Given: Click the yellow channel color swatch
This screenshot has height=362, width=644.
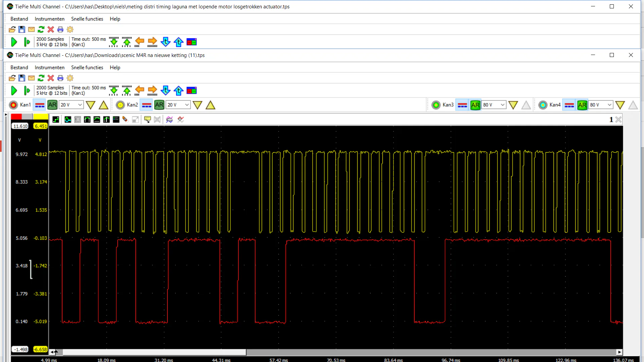Looking at the screenshot, I should click(41, 117).
